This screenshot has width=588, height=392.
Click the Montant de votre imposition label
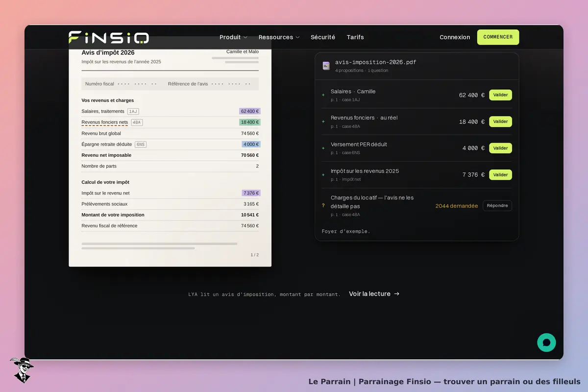coord(113,215)
